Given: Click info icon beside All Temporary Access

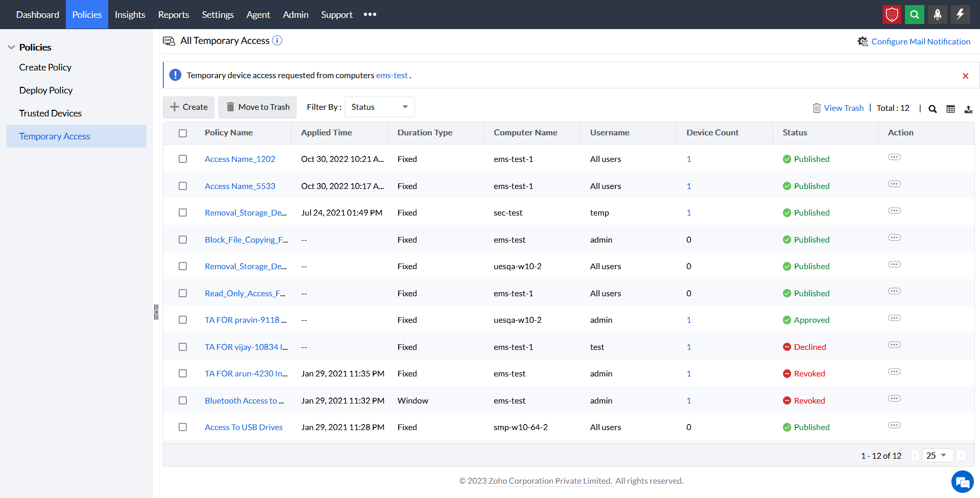Looking at the screenshot, I should (x=277, y=41).
